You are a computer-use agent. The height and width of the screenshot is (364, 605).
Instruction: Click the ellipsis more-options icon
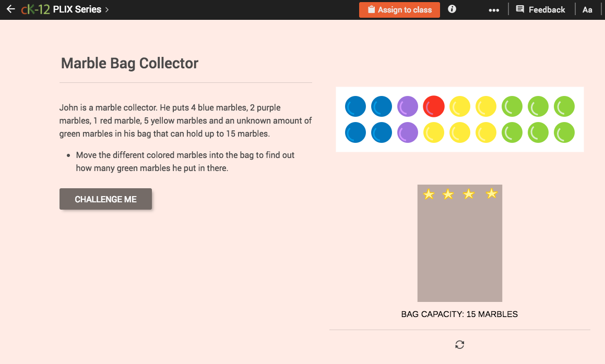[x=493, y=9]
